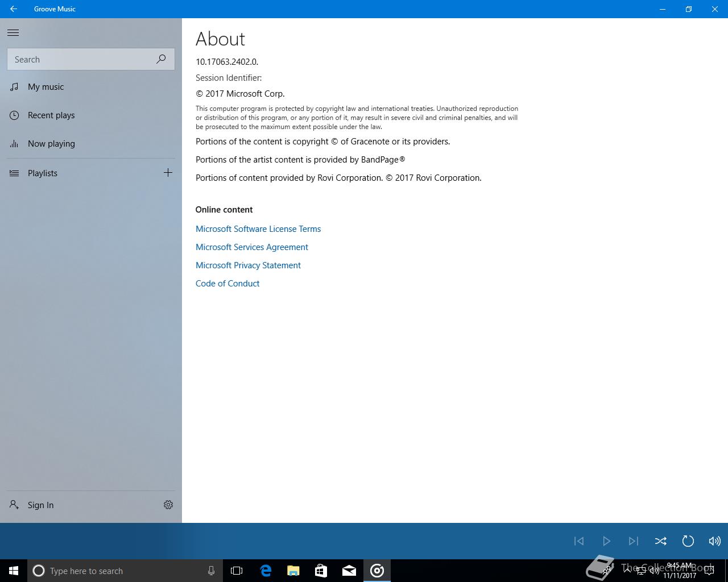
Task: Toggle repeat playback
Action: coord(688,541)
